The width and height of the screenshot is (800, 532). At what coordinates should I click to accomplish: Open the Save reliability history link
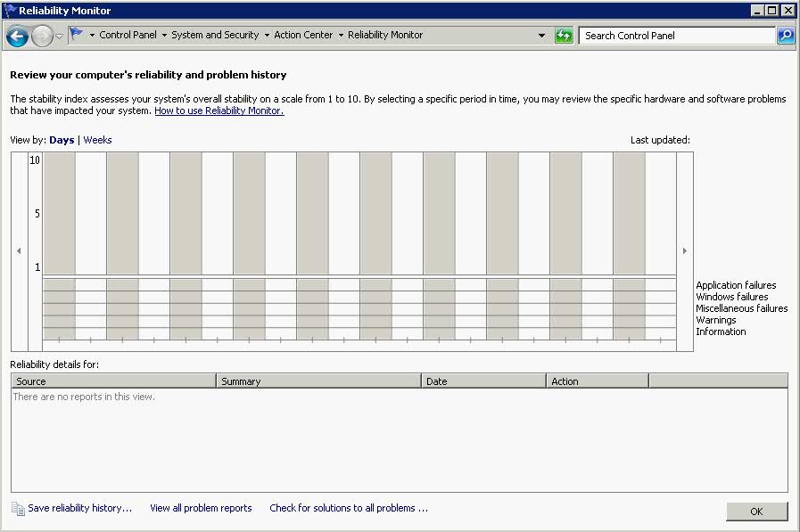click(x=79, y=508)
